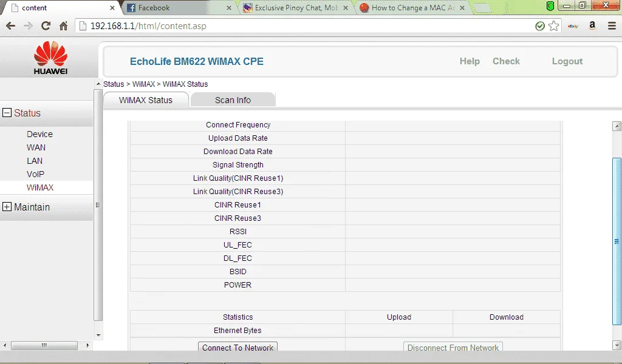Click the sidebar vertical scrollbar thumb
Image resolution: width=622 pixels, height=364 pixels.
tap(98, 205)
